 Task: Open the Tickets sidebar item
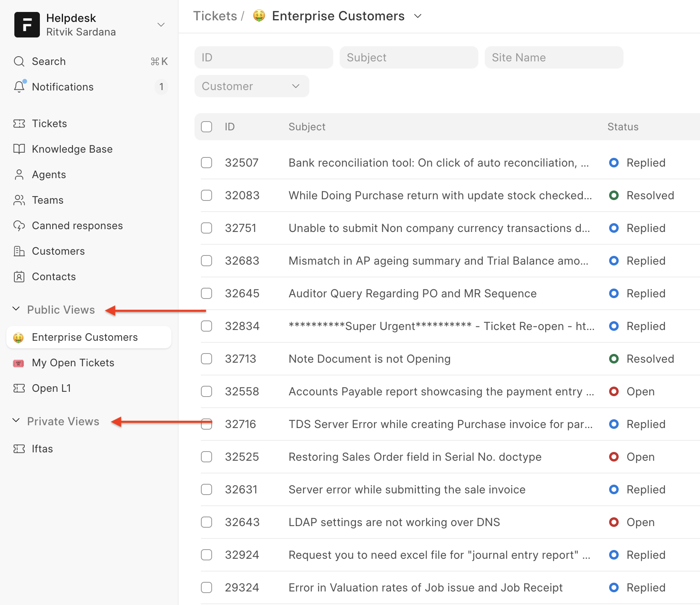[x=49, y=124]
